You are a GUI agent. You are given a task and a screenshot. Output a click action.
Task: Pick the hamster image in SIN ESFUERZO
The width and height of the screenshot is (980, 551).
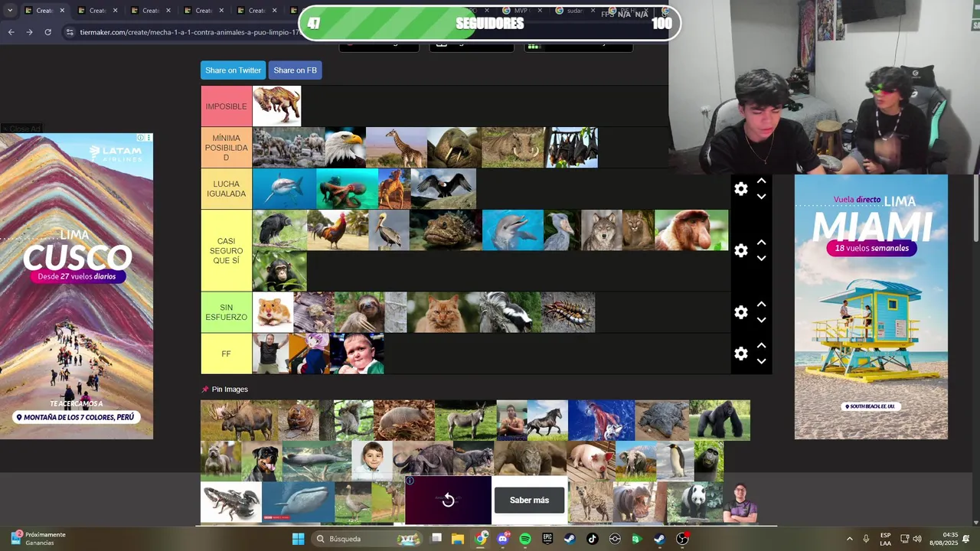click(273, 312)
